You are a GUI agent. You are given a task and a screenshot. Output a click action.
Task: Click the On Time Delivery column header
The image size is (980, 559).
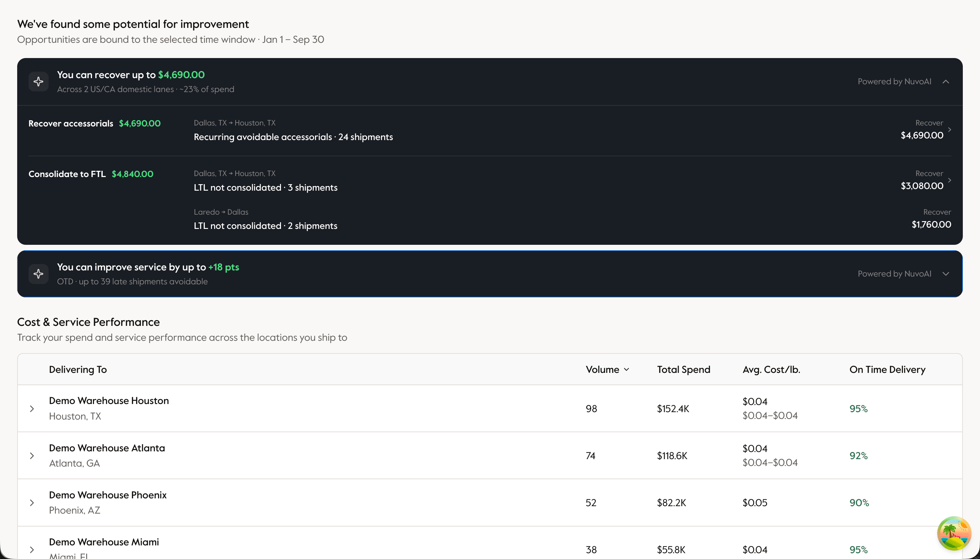(887, 369)
